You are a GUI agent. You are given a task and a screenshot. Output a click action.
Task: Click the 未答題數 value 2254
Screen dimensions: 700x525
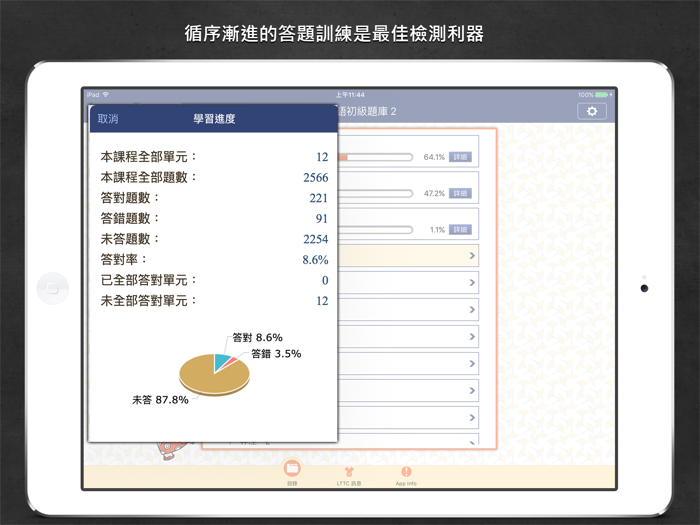[316, 239]
